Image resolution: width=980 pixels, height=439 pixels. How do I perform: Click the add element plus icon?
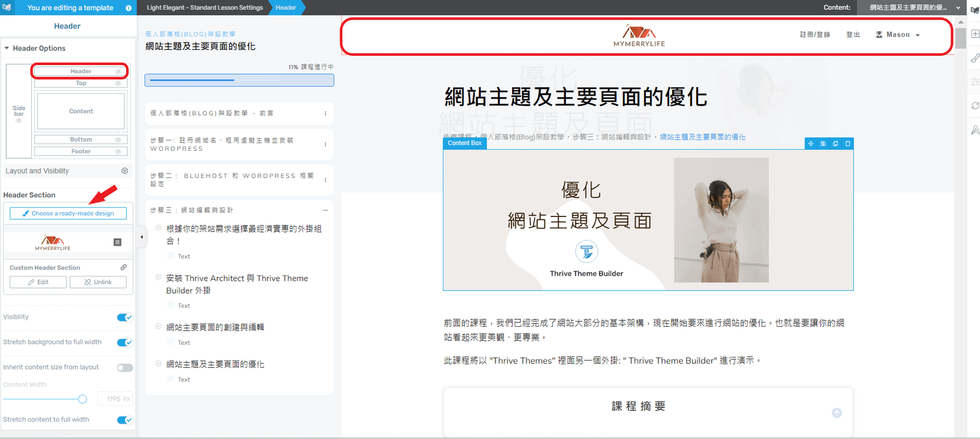pyautogui.click(x=974, y=34)
